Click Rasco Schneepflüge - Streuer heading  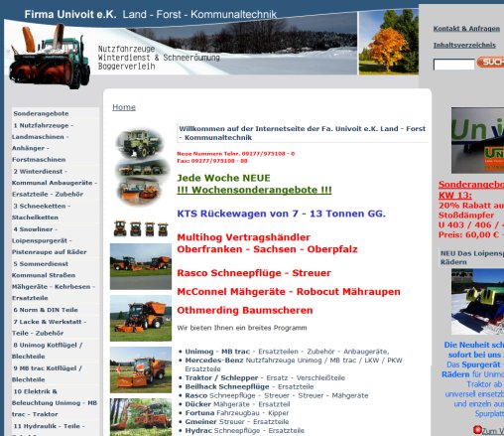click(254, 273)
